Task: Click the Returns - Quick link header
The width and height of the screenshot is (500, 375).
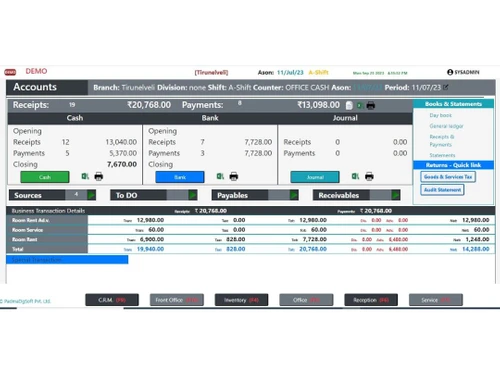Action: [453, 165]
